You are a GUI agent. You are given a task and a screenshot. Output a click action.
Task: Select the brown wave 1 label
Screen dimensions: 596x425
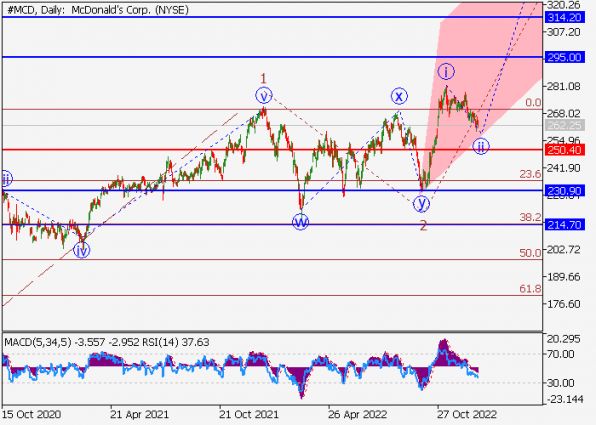263,79
